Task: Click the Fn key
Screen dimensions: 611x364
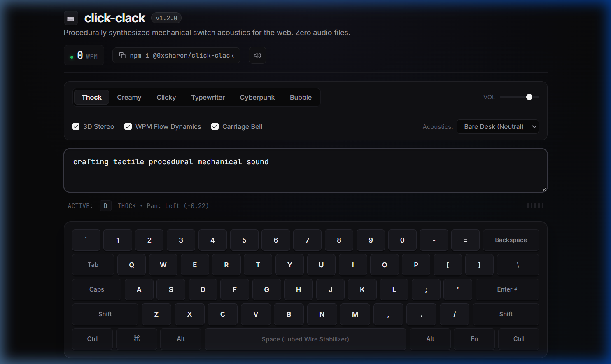Action: pos(474,339)
